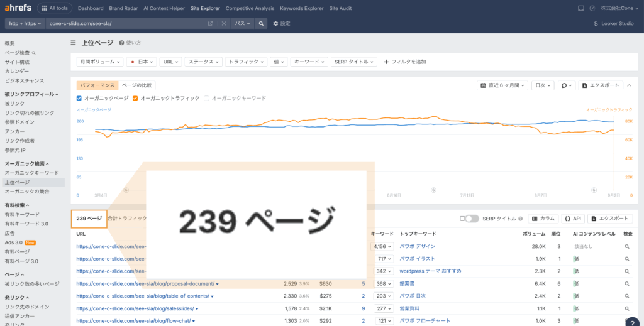Click ページ検査 search item

[x=20, y=53]
